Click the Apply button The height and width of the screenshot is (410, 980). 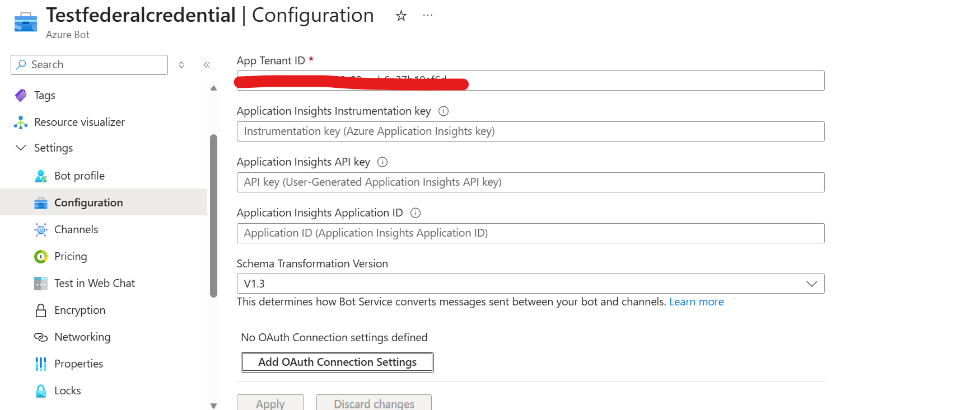pos(270,403)
